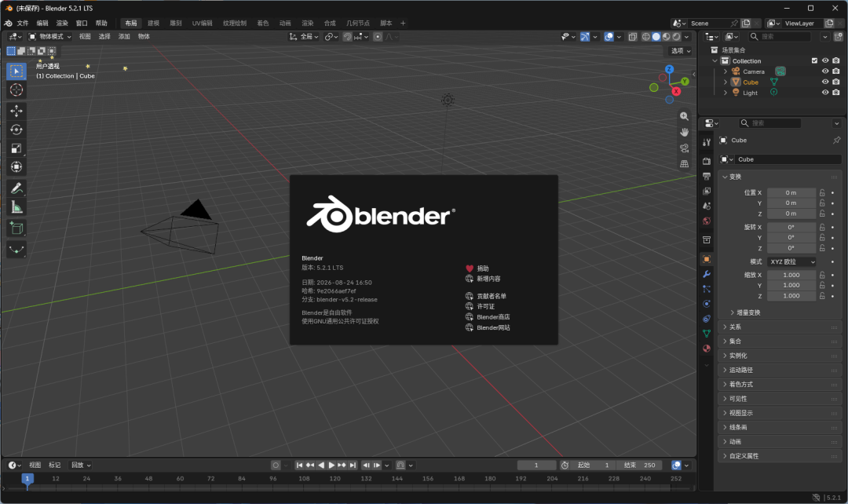Click the object name field Cube
The height and width of the screenshot is (504, 848).
point(788,159)
